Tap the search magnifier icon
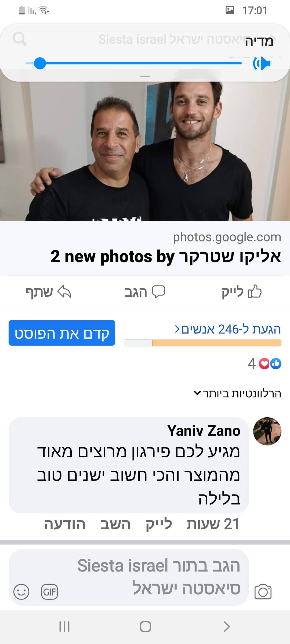Viewport: 290px width, 644px height. pyautogui.click(x=20, y=39)
